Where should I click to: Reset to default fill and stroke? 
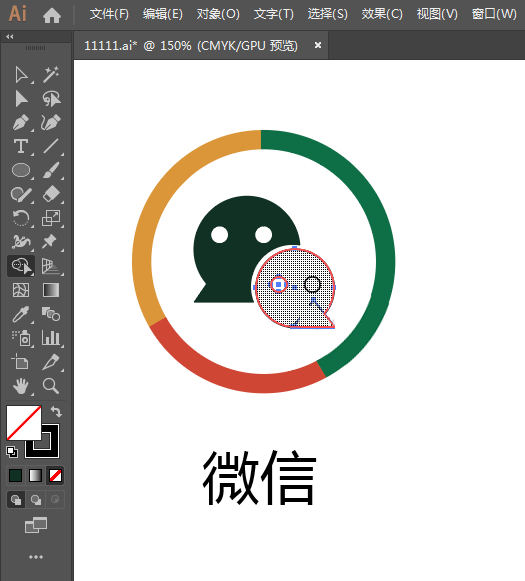(x=11, y=452)
